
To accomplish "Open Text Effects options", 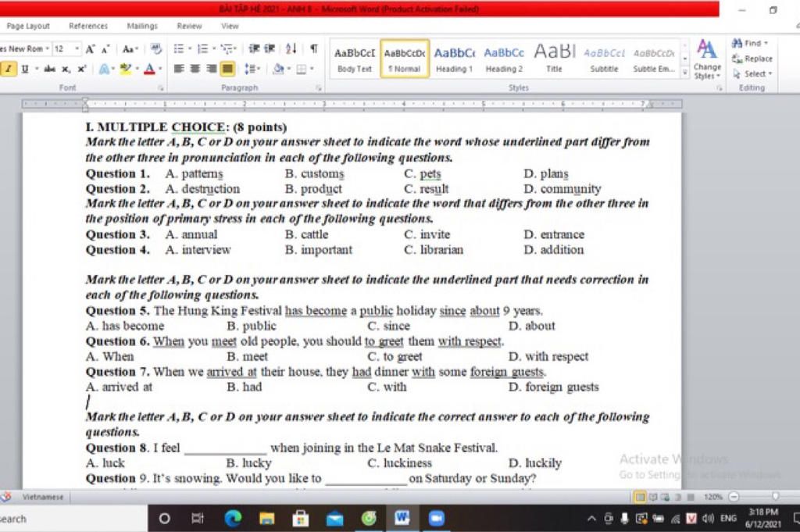I will coord(105,69).
